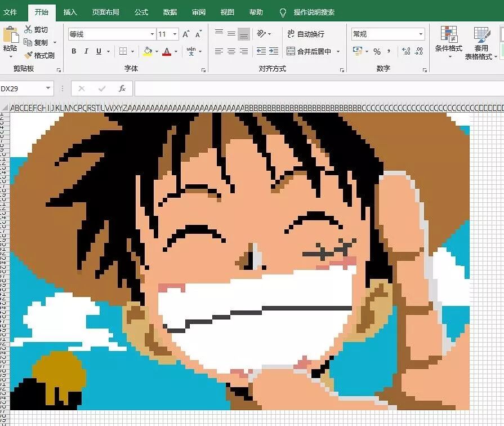Image resolution: width=504 pixels, height=426 pixels.
Task: Toggle italic formatting
Action: point(86,51)
